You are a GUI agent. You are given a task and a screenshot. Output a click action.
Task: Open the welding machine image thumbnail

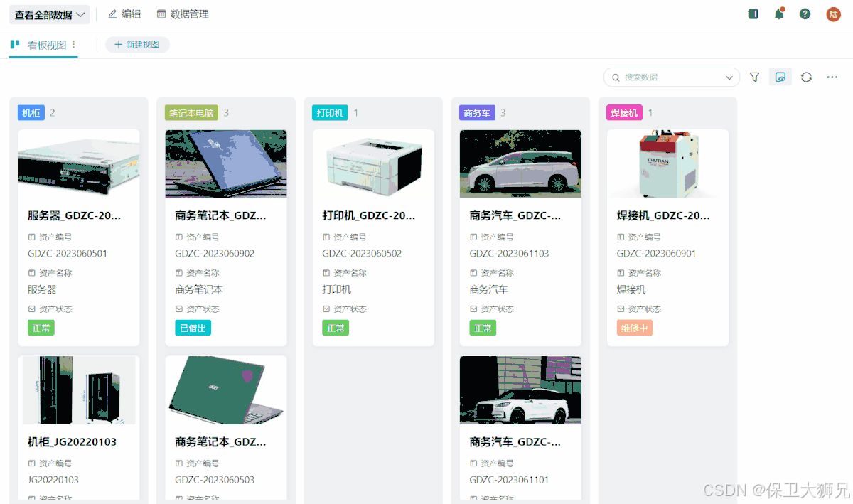click(667, 163)
